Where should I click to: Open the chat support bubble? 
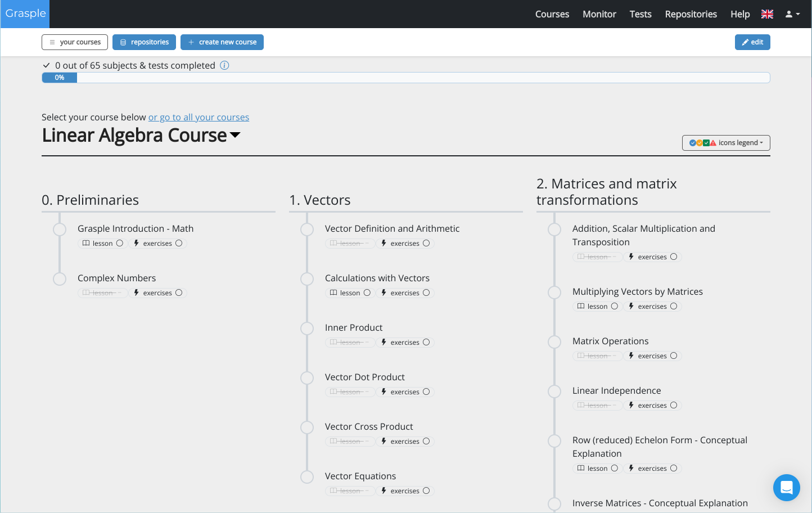coord(786,487)
